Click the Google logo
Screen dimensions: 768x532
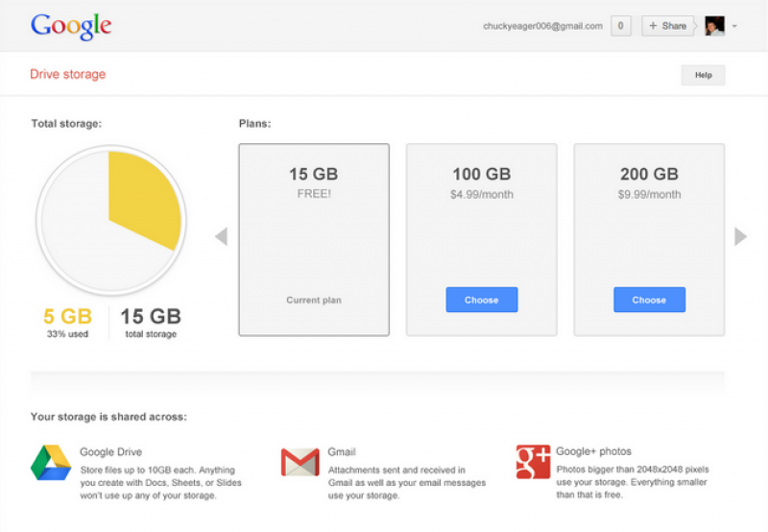[x=70, y=26]
